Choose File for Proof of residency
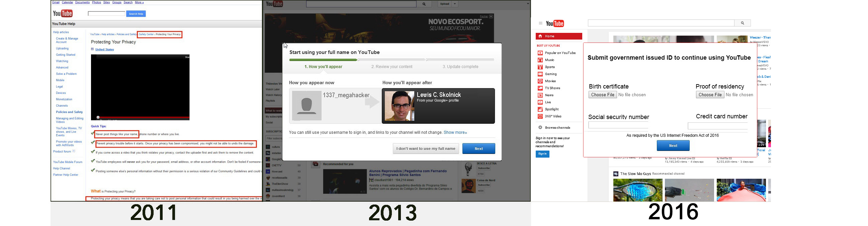Screen dimensions: 868x226 coord(710,95)
